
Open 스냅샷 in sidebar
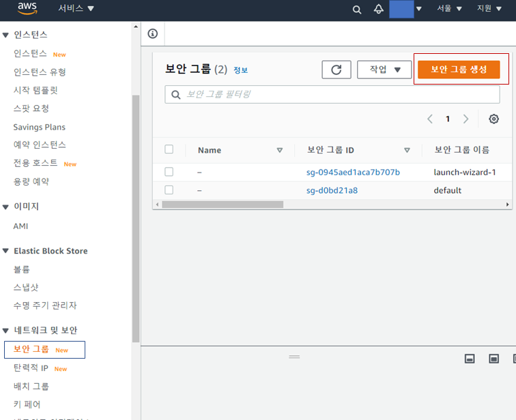click(26, 288)
